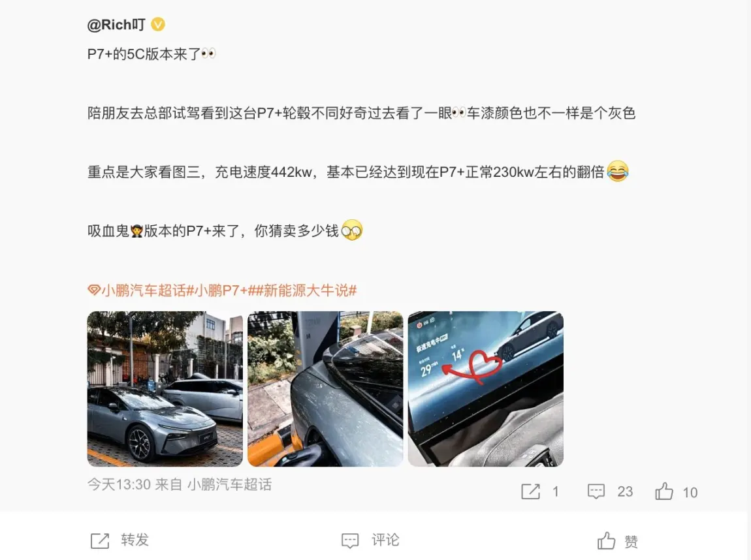Click the 赞 like text button
751x560 pixels.
[x=631, y=541]
